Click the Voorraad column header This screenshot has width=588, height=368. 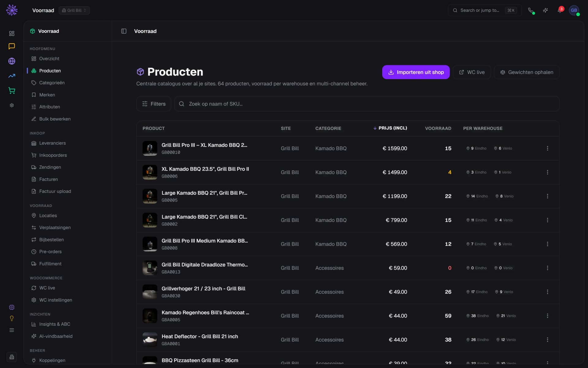438,128
